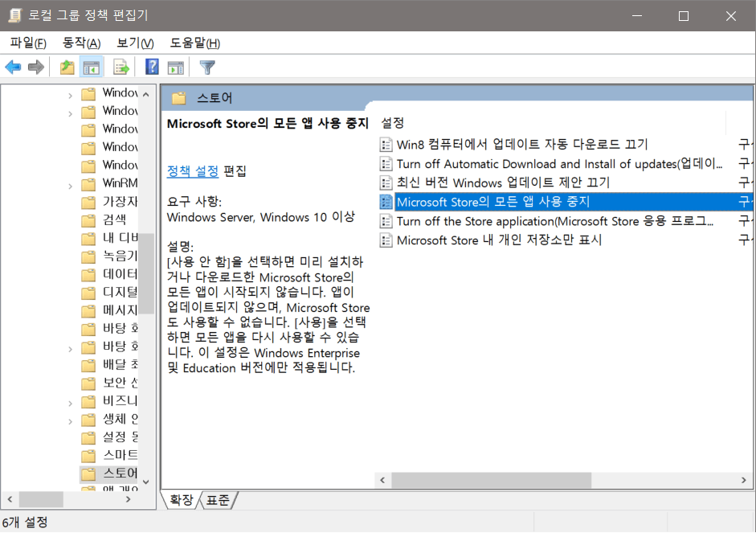This screenshot has width=756, height=533.
Task: Click the up one level folder icon
Action: (67, 67)
